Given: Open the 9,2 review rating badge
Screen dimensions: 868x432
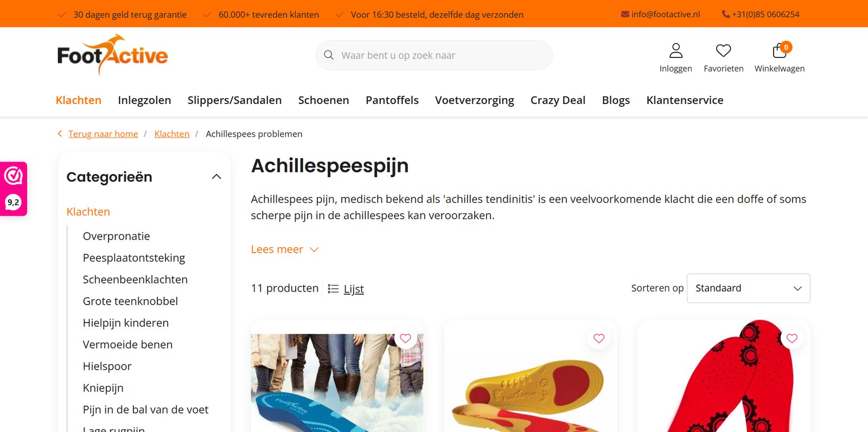Looking at the screenshot, I should click(13, 202).
